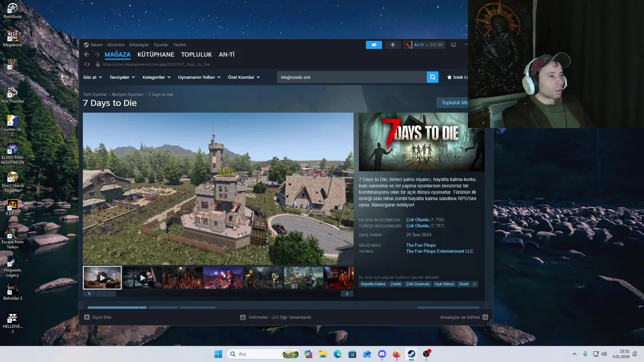Open RimWorld desktop shortcut
Viewport: 644px width, 362px height.
point(13,11)
